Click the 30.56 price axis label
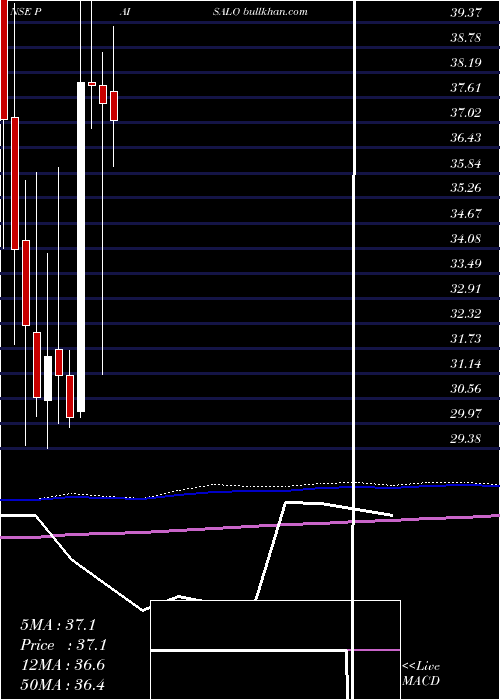 (x=466, y=389)
